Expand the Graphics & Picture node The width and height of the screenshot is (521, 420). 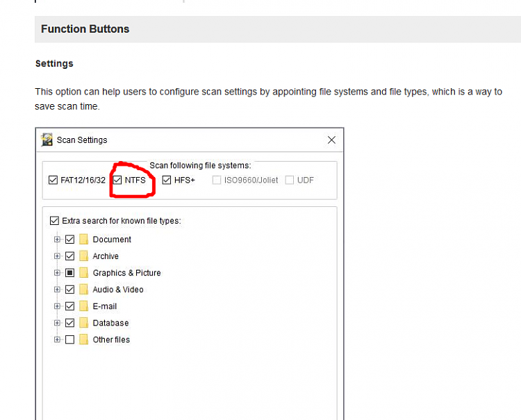[x=57, y=273]
